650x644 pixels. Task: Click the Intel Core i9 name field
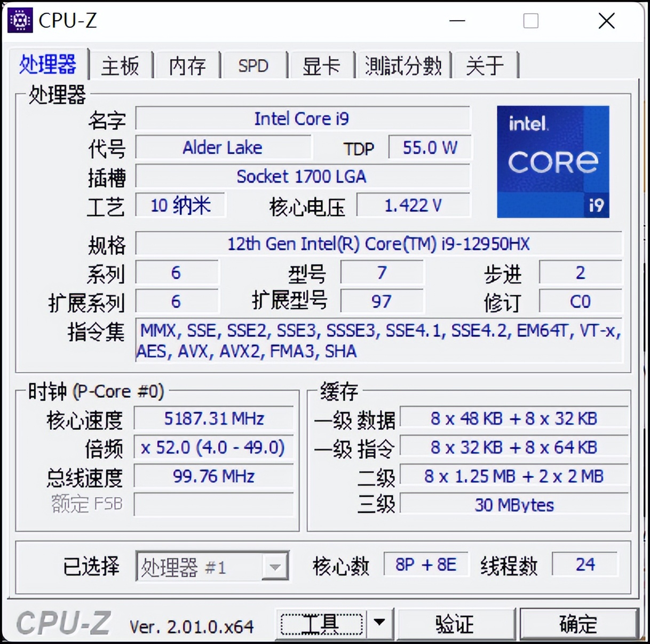(303, 119)
